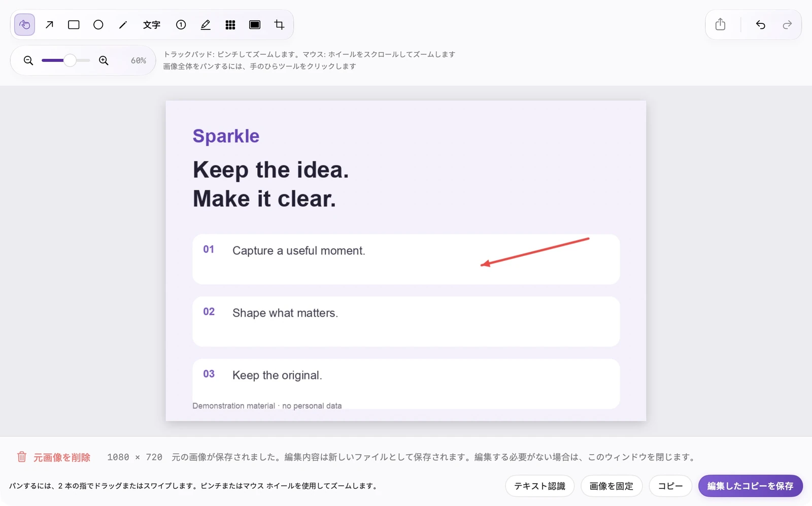812x506 pixels.
Task: Select the highlighter pen tool
Action: (x=206, y=25)
